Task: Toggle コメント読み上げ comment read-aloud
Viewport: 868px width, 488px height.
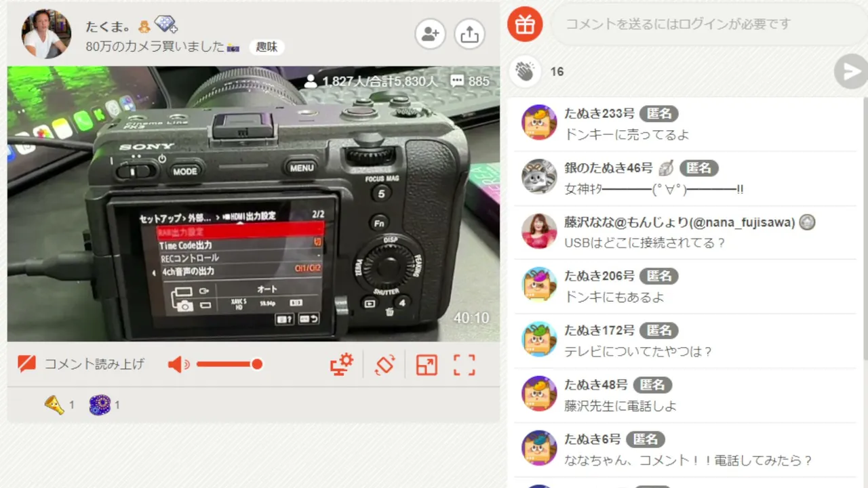Action: coord(81,365)
